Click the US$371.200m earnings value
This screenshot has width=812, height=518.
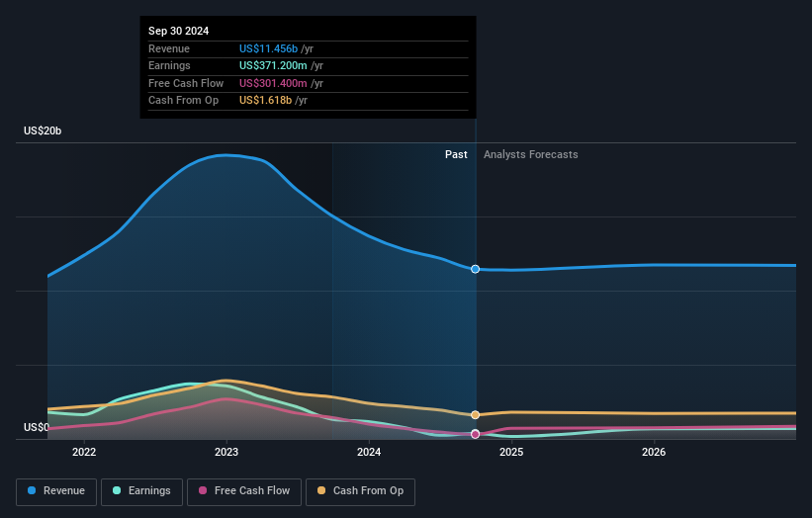click(273, 65)
